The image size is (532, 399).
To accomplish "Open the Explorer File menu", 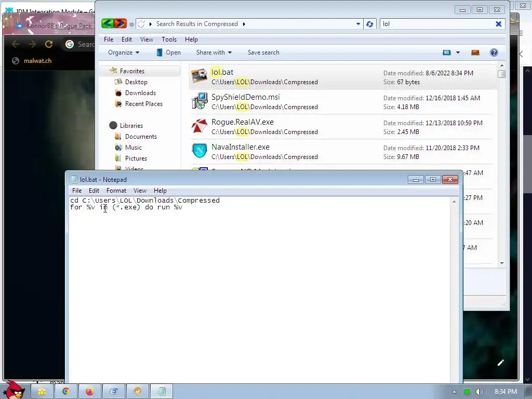I will point(109,39).
